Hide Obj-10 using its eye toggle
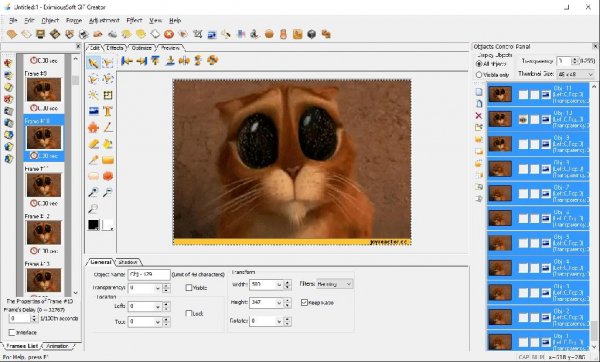This screenshot has width=600, height=362. tap(523, 119)
